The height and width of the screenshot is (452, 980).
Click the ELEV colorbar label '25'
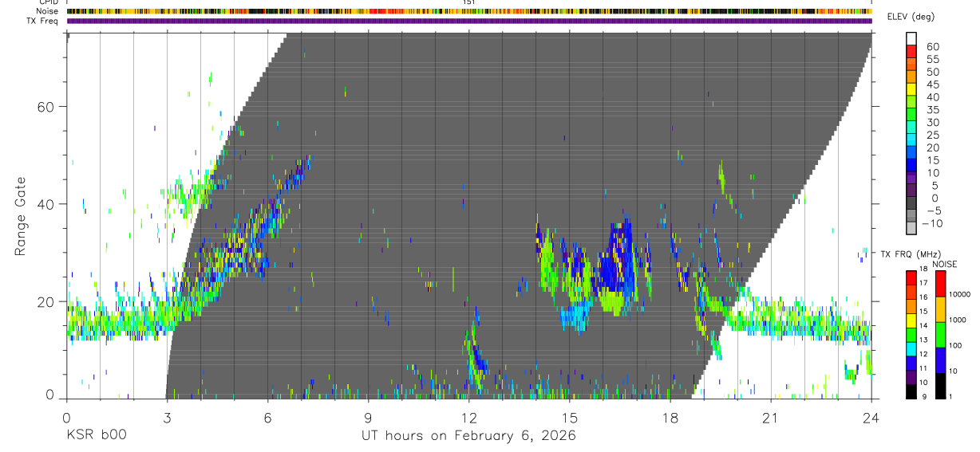931,136
